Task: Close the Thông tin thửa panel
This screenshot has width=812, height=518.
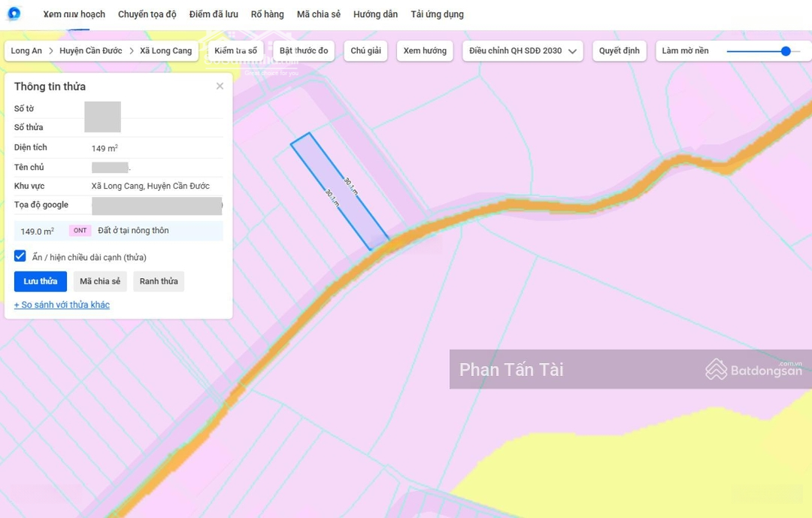Action: (x=220, y=86)
